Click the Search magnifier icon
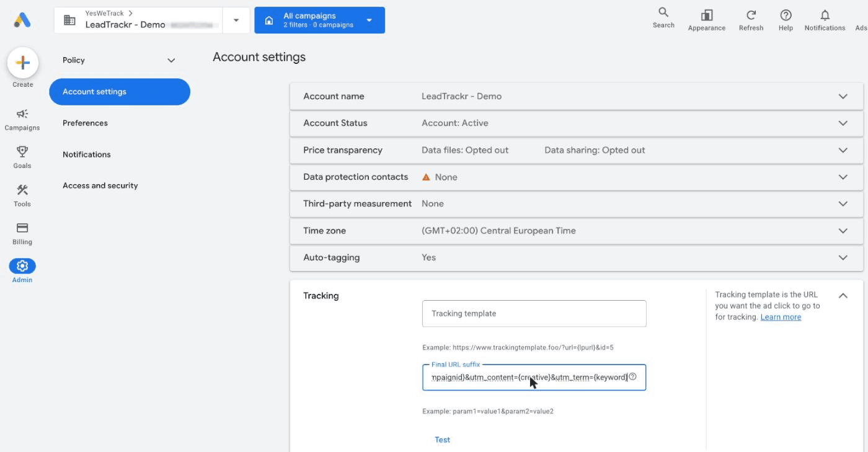Viewport: 868px width, 452px height. tap(663, 12)
